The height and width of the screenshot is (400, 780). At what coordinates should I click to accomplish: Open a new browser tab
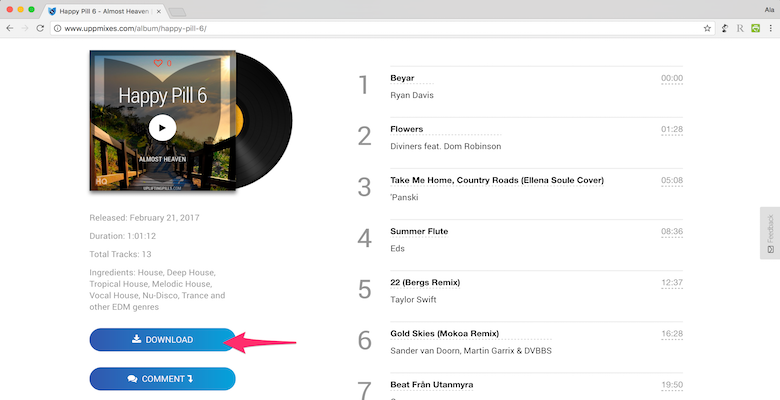click(177, 12)
